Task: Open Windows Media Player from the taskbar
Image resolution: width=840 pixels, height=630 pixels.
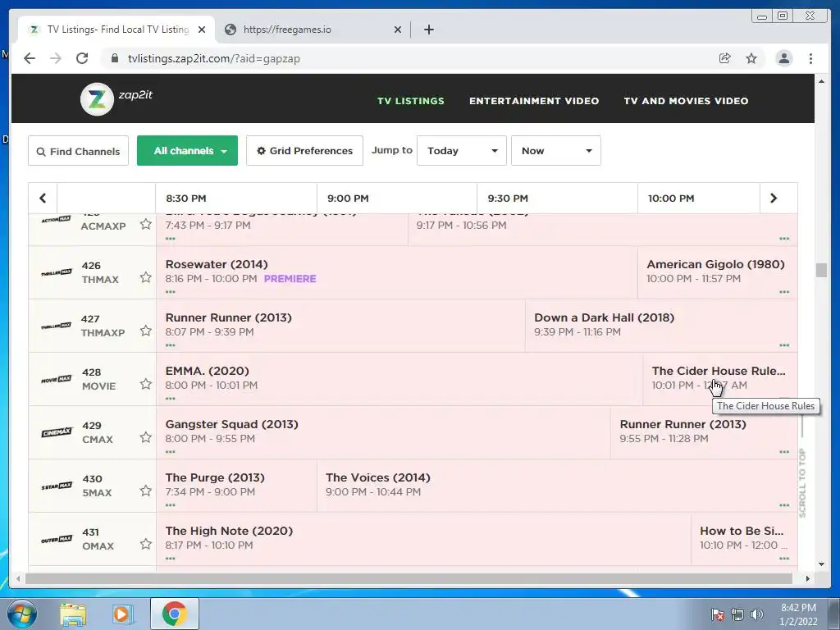Action: pos(122,614)
